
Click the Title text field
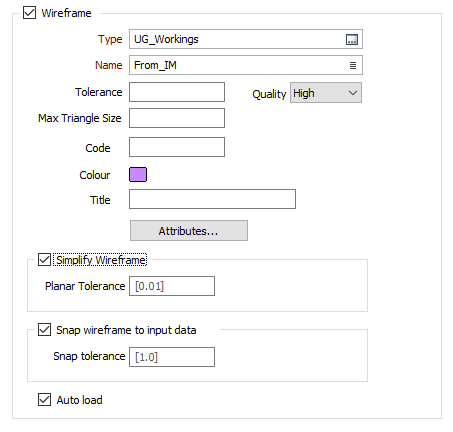click(212, 199)
